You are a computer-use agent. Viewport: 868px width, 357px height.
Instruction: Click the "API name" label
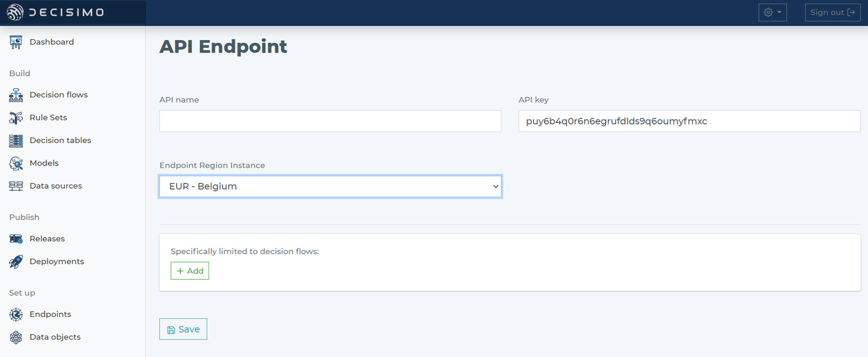click(179, 100)
